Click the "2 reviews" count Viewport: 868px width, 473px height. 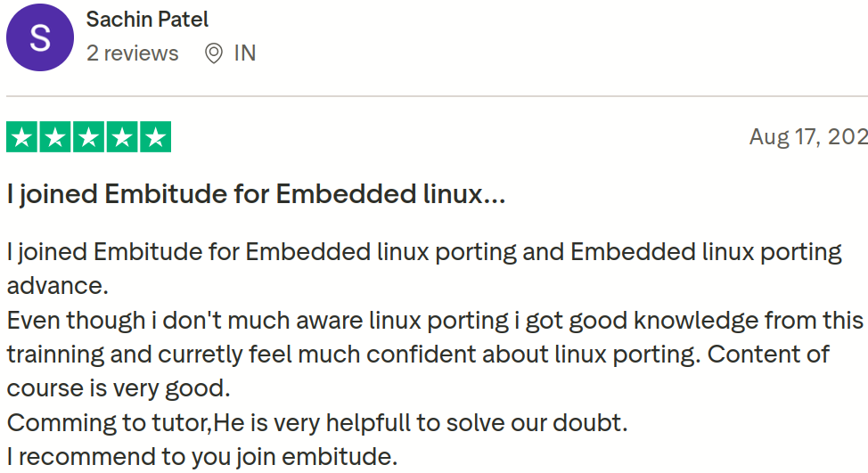(x=132, y=53)
